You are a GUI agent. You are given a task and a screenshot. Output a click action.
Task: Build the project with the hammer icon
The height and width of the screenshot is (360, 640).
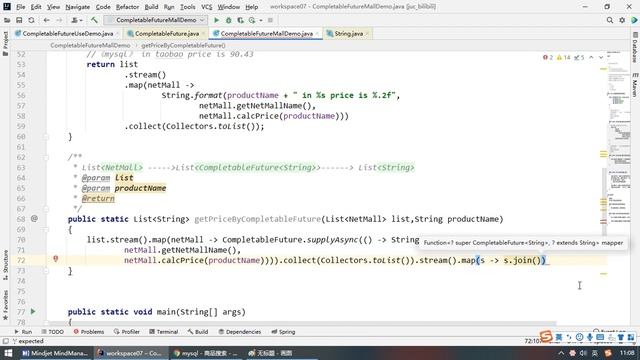coord(94,20)
